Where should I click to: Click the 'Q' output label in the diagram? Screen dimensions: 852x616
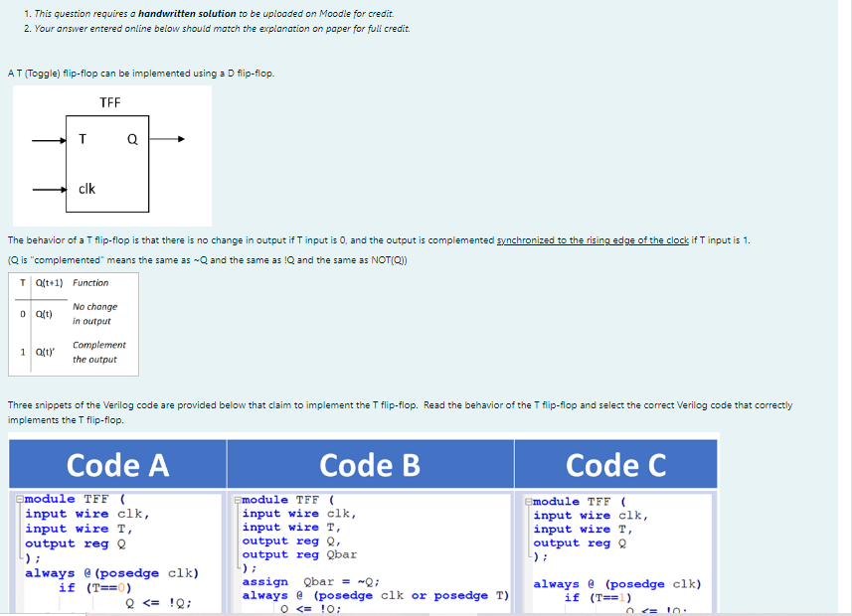132,140
